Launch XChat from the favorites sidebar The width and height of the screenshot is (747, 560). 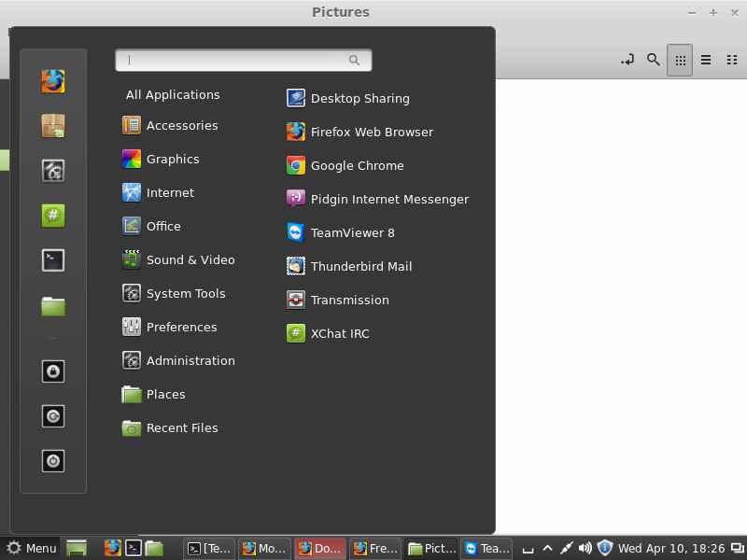click(53, 216)
